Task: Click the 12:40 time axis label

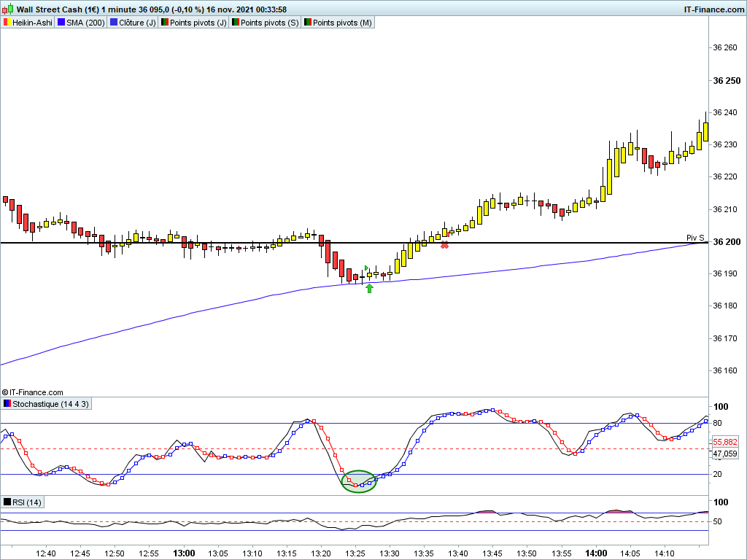Action: pos(46,553)
